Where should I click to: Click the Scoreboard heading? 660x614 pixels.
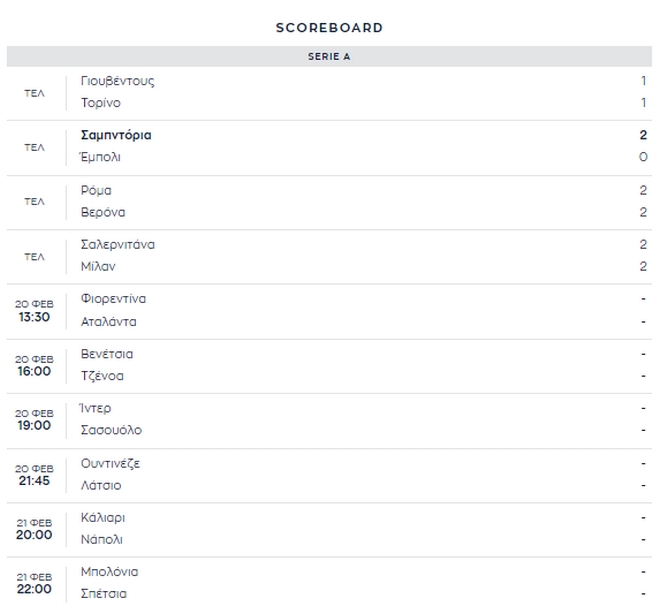pos(329,28)
